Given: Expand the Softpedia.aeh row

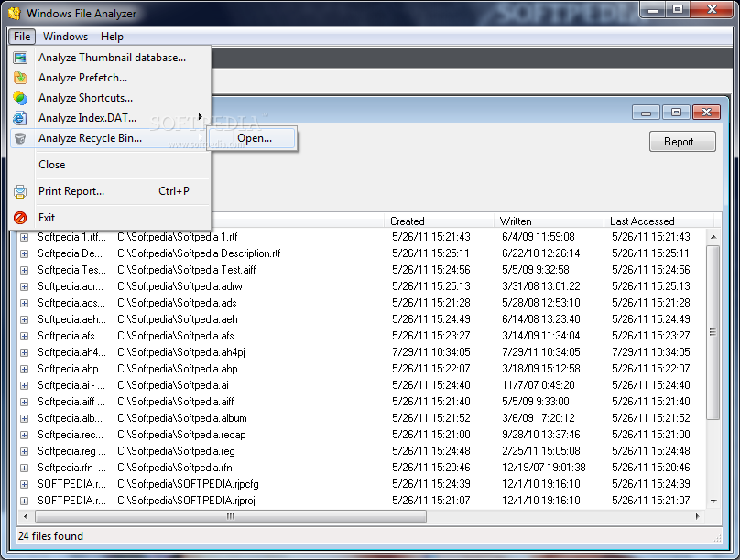Looking at the screenshot, I should click(24, 319).
